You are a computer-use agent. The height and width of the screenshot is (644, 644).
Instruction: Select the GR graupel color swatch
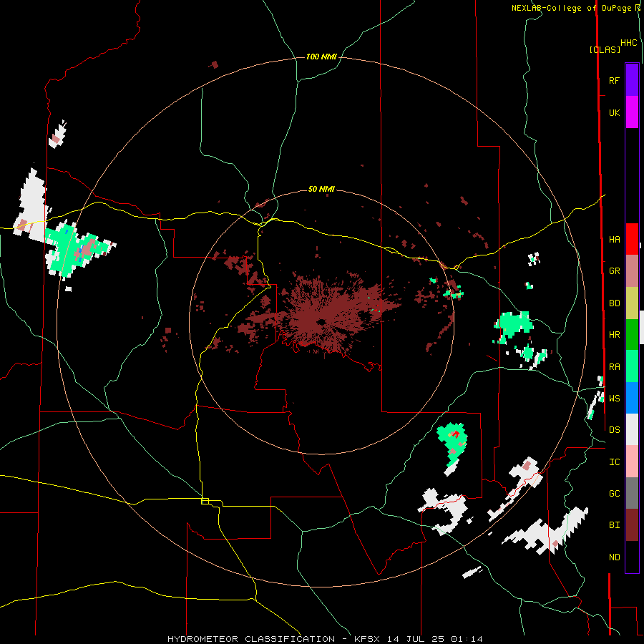pyautogui.click(x=632, y=271)
